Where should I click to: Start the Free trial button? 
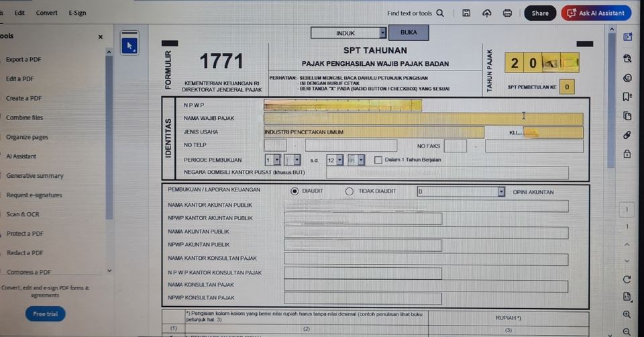45,314
